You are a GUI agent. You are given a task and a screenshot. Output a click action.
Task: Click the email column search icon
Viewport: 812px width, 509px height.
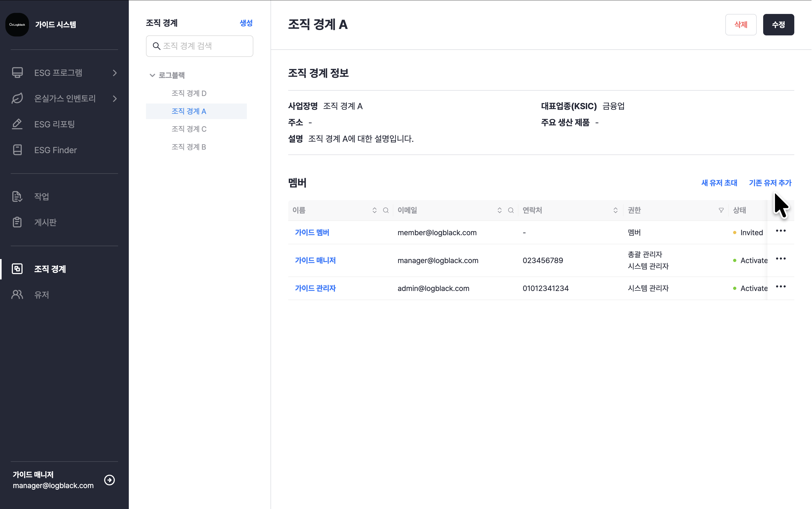click(511, 211)
